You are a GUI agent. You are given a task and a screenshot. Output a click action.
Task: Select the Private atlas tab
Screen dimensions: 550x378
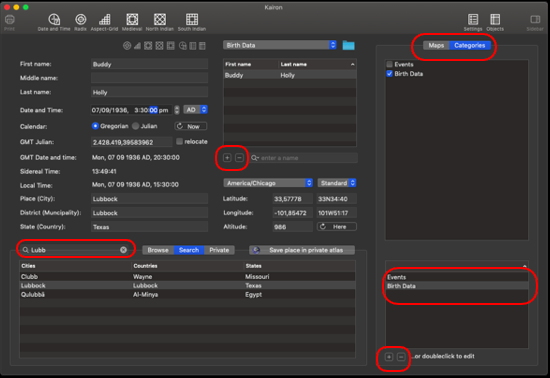click(219, 250)
